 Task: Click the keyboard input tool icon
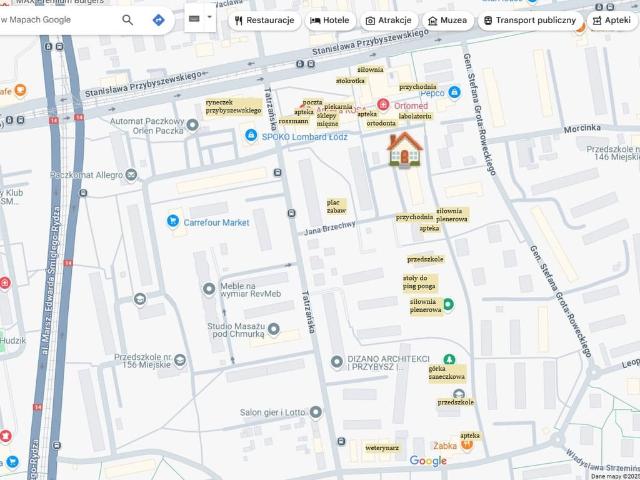coord(194,18)
